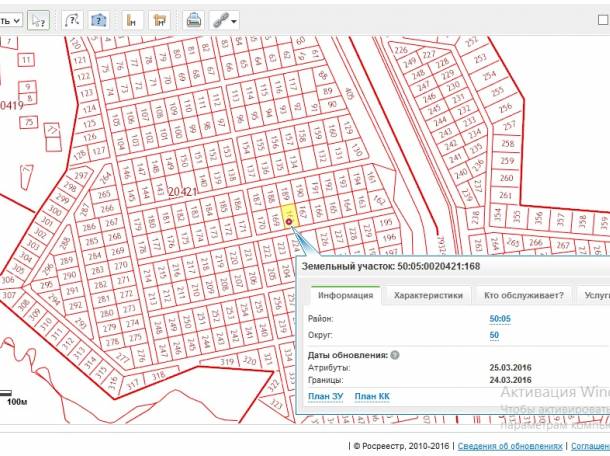Print the map with printer icon
Screen dimensions: 610x456
(x=193, y=20)
